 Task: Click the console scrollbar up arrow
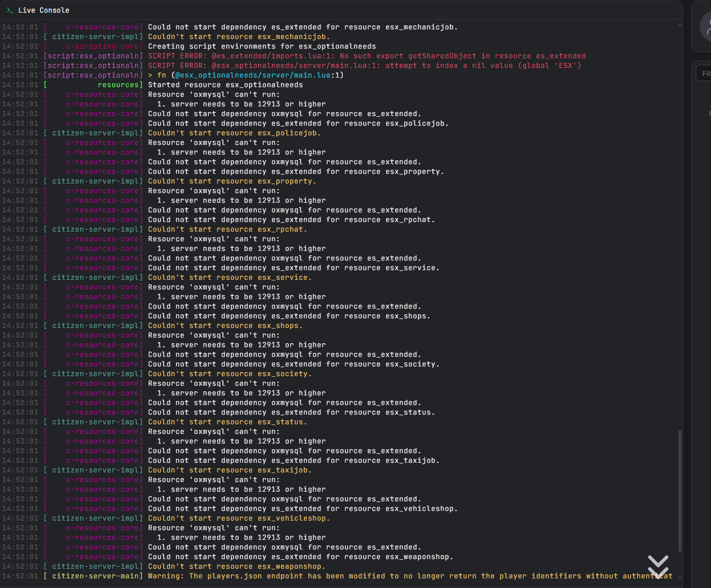click(680, 24)
